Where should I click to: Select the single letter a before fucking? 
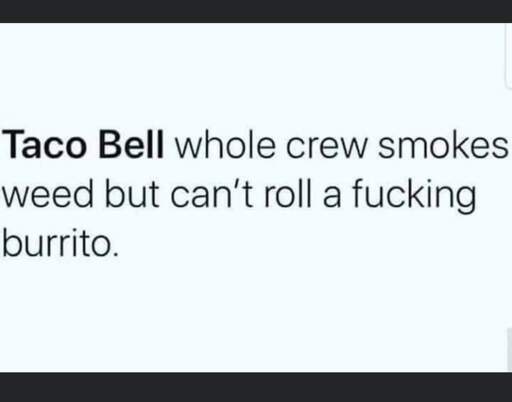coord(332,197)
